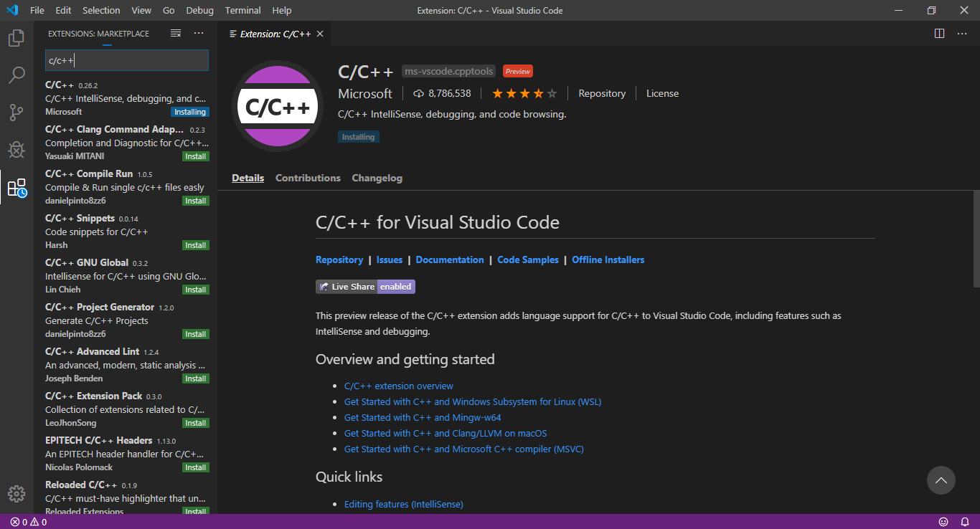Click the VS Code logo in title bar
The image size is (980, 529).
(x=12, y=10)
